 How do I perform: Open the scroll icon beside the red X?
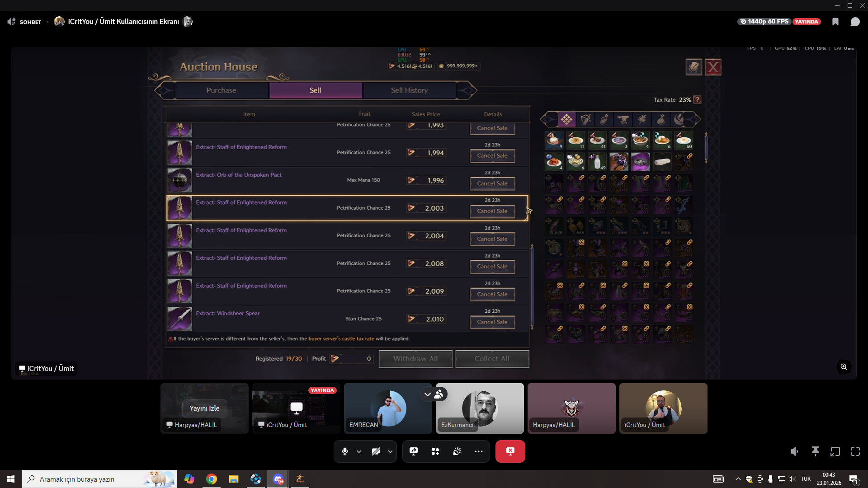pyautogui.click(x=693, y=67)
